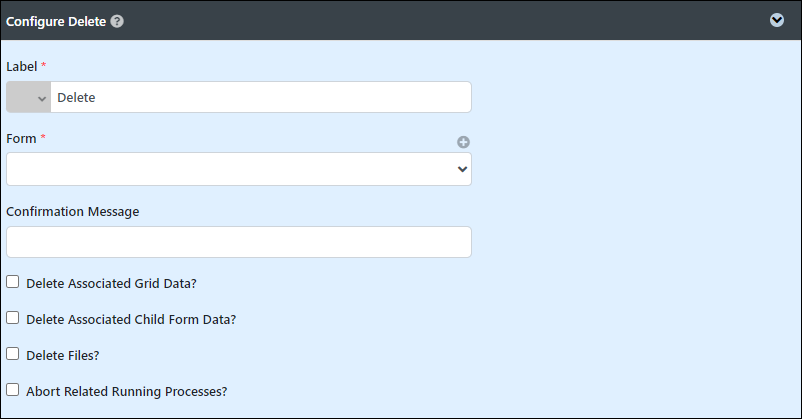Screen dimensions: 802x419
Task: Click the Form field caption text
Action: (x=21, y=139)
